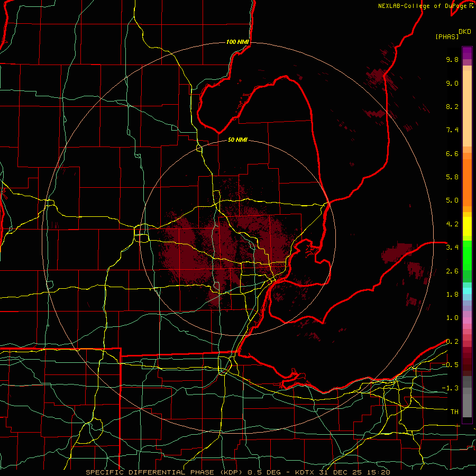476x476 pixels.
Task: Pick the yellow color bar segment
Action: tap(467, 226)
